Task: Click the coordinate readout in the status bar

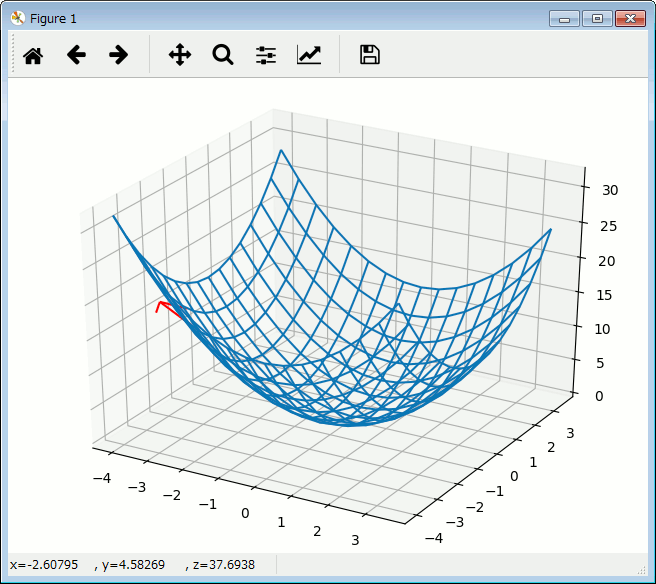Action: [132, 565]
